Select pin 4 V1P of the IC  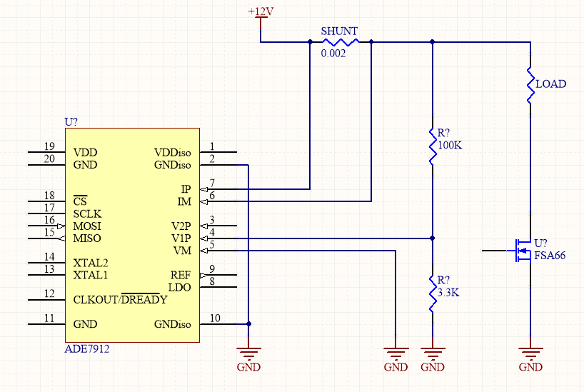pyautogui.click(x=218, y=238)
